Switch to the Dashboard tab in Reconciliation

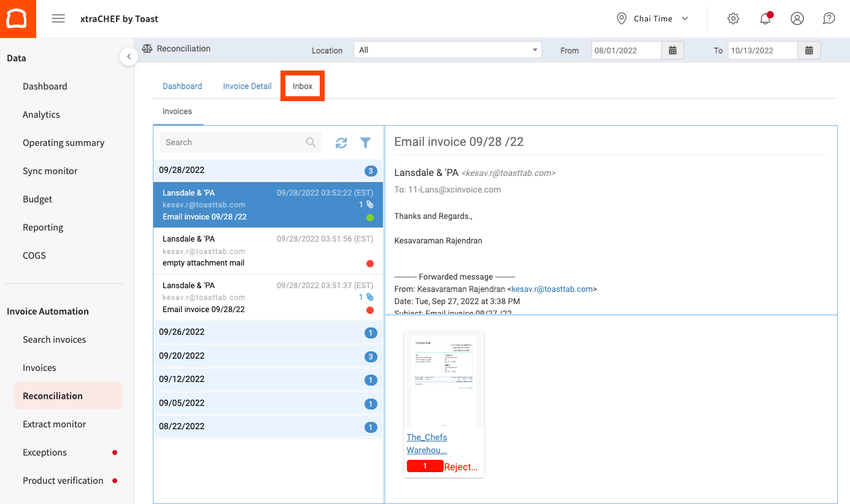pyautogui.click(x=182, y=86)
